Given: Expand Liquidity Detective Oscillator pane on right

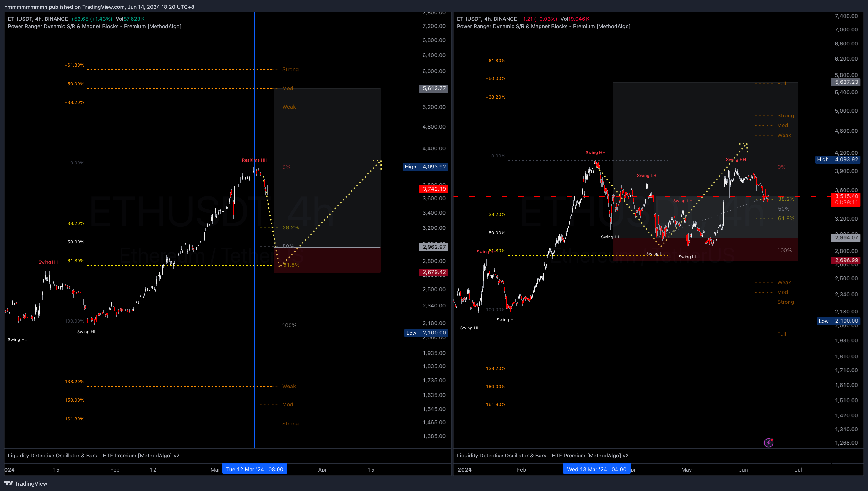Looking at the screenshot, I should (x=542, y=455).
